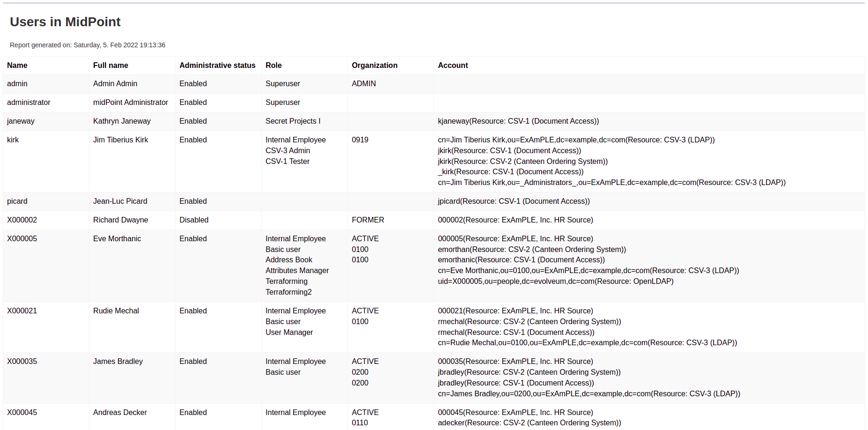The image size is (868, 430).
Task: Select the admin user name cell
Action: 17,84
